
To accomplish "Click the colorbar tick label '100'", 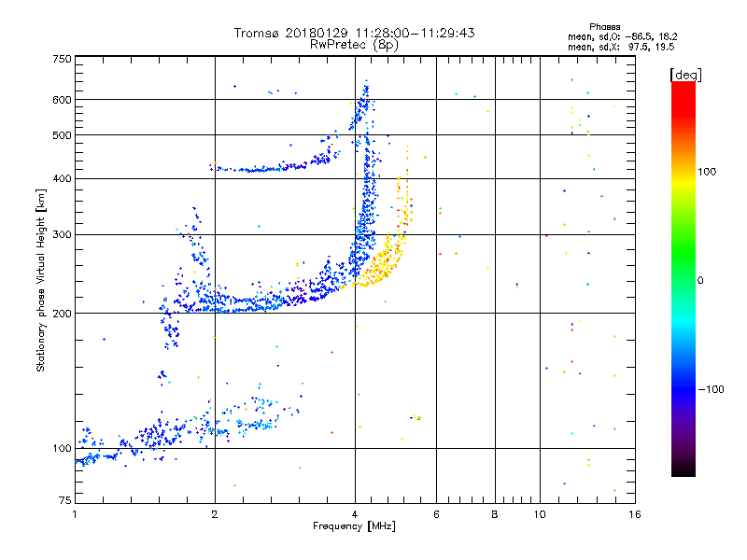I will (x=707, y=172).
